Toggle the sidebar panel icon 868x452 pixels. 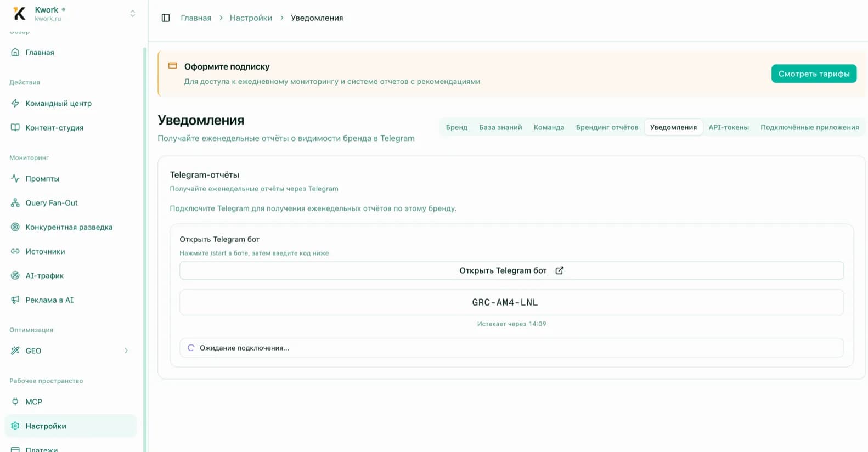click(x=166, y=18)
